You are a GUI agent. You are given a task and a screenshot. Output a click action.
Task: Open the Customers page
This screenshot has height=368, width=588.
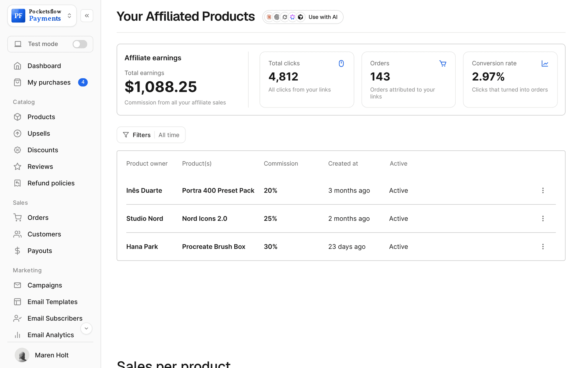click(x=44, y=234)
